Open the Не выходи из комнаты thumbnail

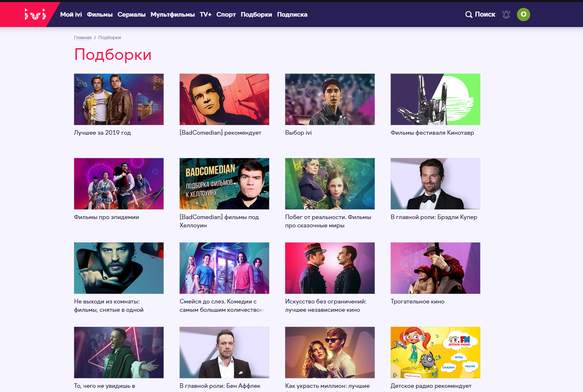[119, 268]
